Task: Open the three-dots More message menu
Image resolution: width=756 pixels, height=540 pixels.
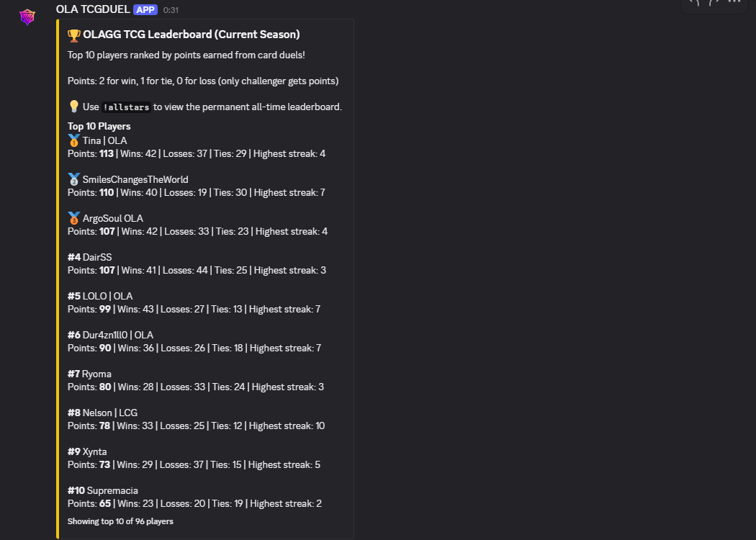Action: click(x=734, y=2)
